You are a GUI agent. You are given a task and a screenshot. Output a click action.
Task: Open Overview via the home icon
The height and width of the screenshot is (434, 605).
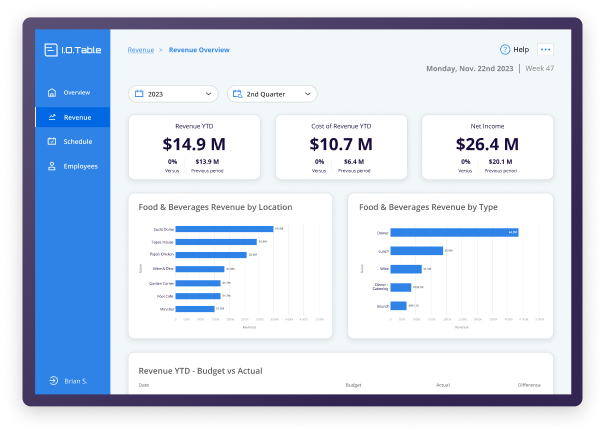[x=52, y=93]
